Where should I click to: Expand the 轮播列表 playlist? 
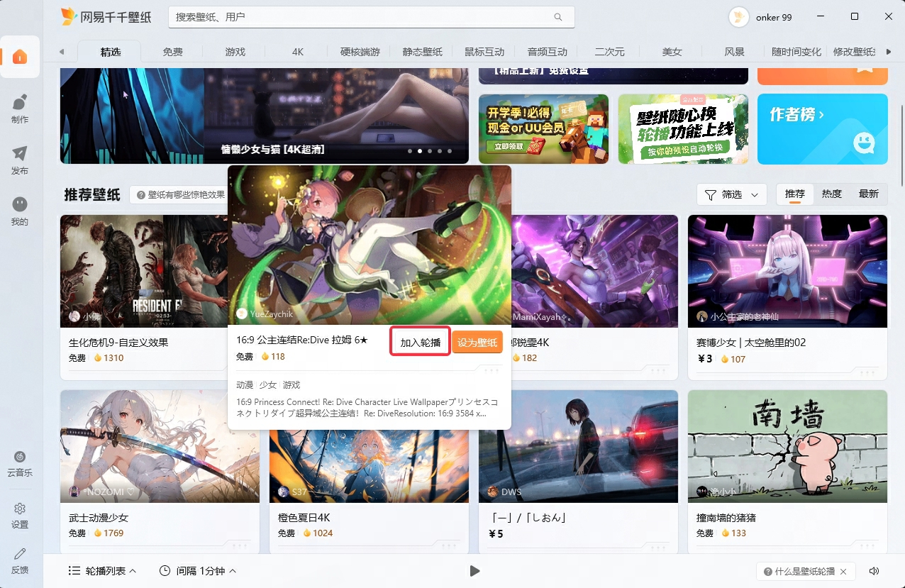[x=102, y=571]
